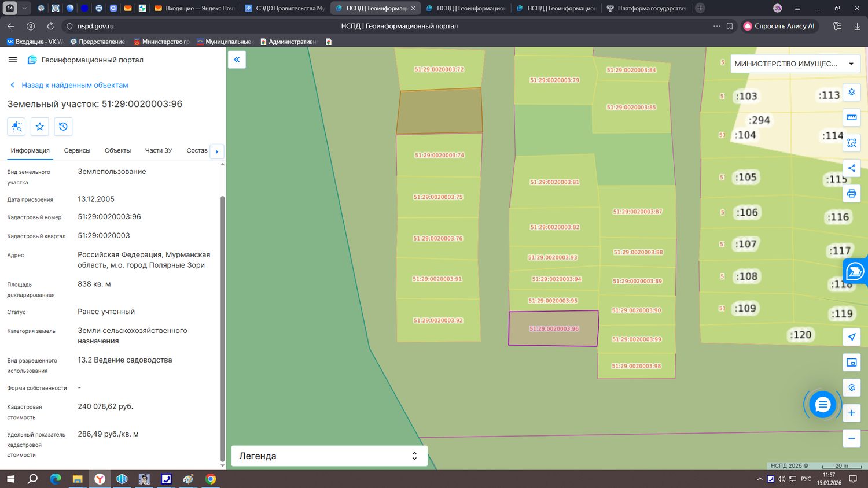868x488 pixels.
Task: Open the Платформа государственных browser tab
Action: (646, 8)
